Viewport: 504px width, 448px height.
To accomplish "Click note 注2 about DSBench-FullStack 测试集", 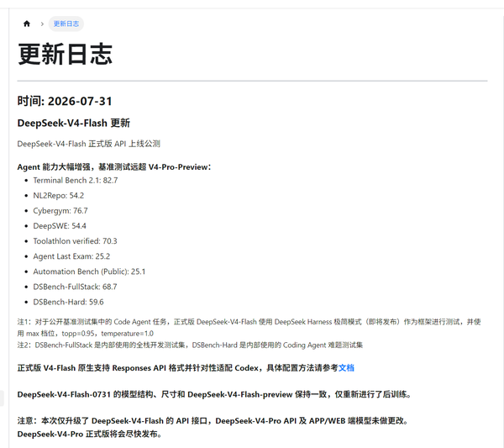I will coord(190,345).
